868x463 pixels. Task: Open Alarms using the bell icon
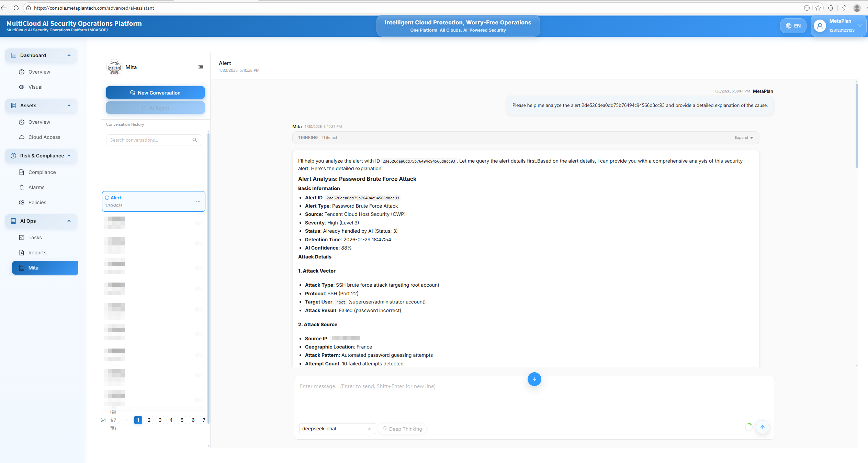[x=22, y=187]
